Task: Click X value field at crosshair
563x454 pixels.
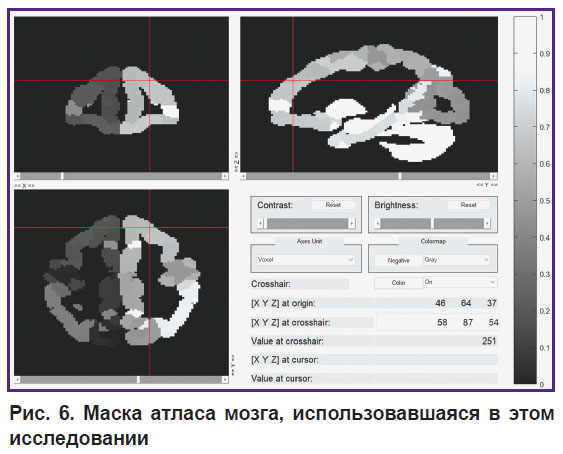Action: click(x=442, y=323)
